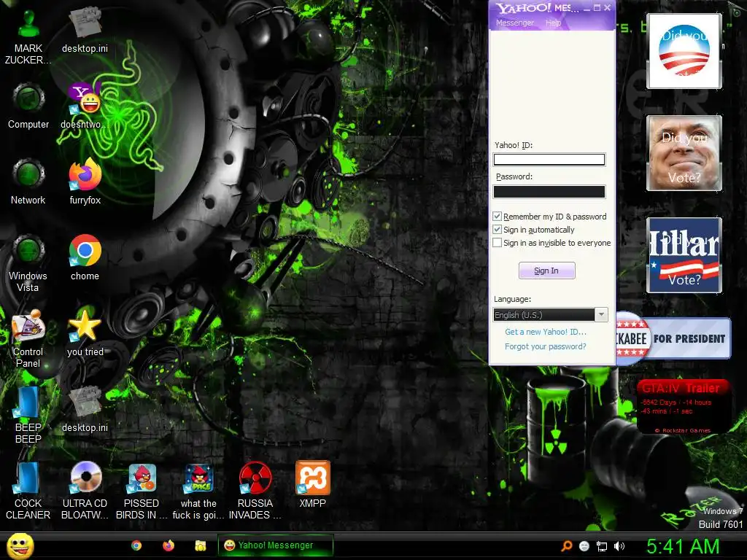This screenshot has width=747, height=560.
Task: Launch the doesntwo... Yahoo Messenger shortcut
Action: 85,106
